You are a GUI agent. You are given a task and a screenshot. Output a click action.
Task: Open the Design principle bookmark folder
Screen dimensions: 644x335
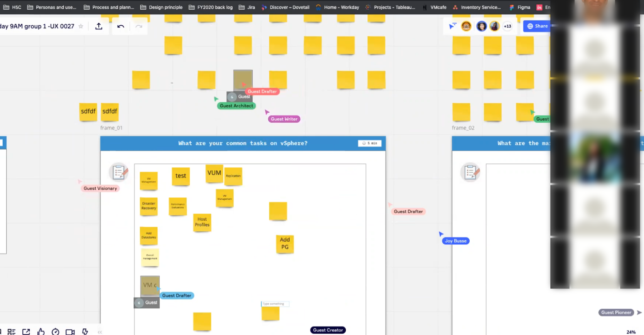(x=161, y=7)
